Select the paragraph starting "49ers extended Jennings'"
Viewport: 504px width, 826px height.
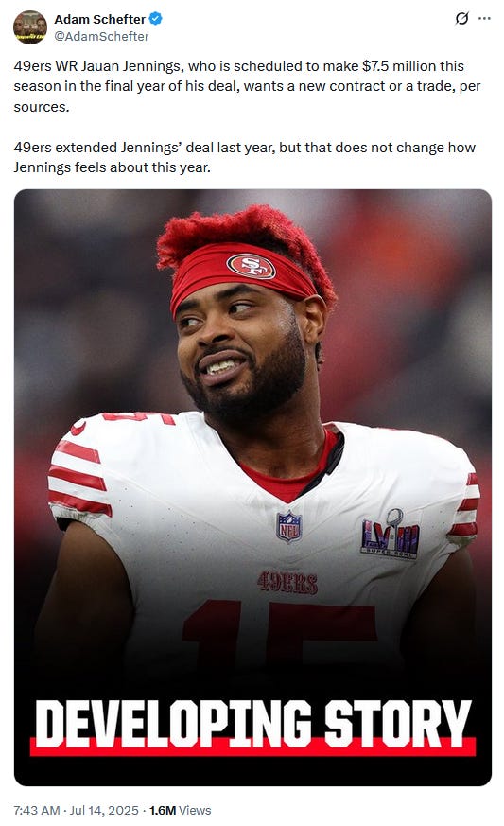tap(244, 157)
